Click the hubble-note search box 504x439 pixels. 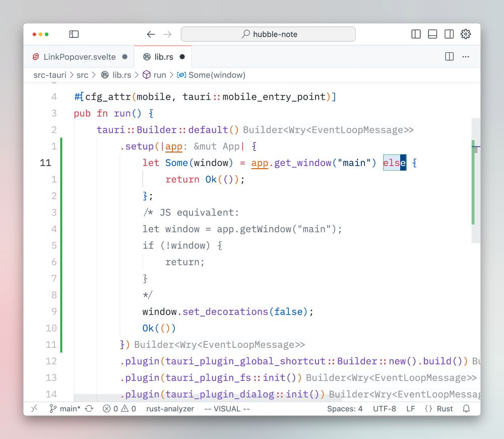click(x=268, y=34)
